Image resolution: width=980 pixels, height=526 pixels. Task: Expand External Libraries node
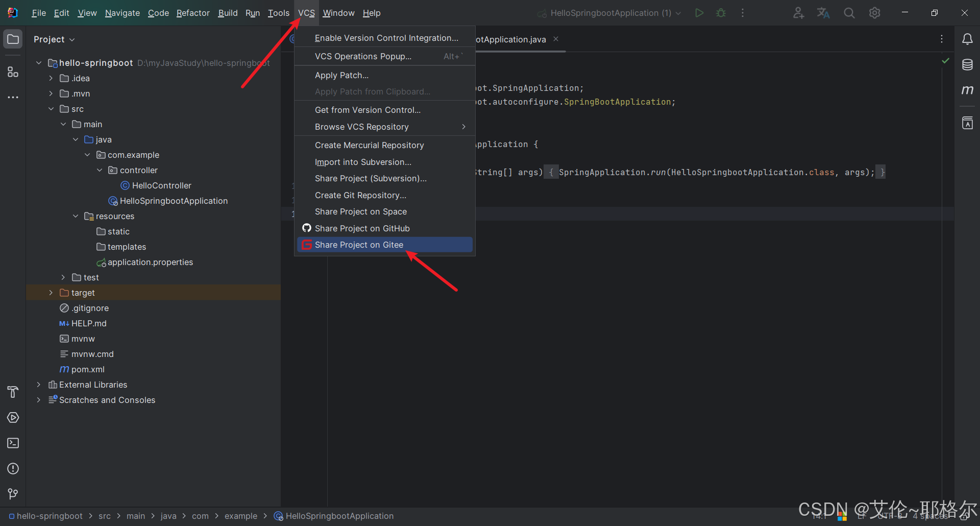point(39,385)
